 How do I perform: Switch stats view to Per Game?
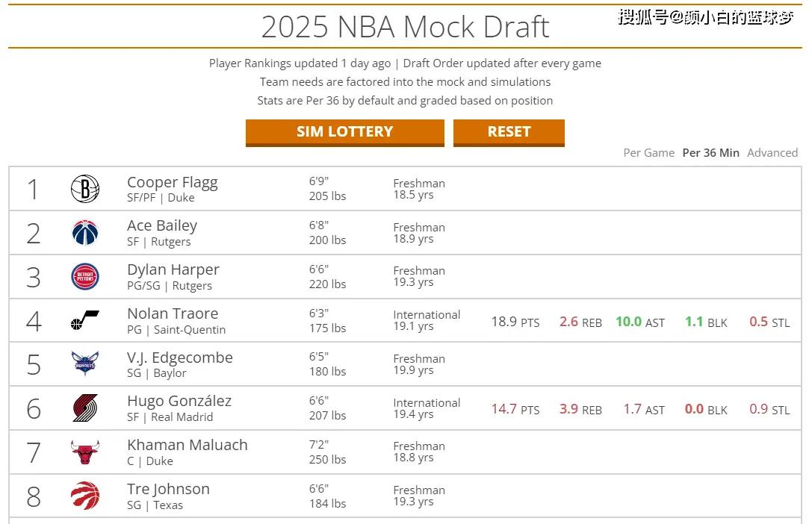pyautogui.click(x=649, y=153)
